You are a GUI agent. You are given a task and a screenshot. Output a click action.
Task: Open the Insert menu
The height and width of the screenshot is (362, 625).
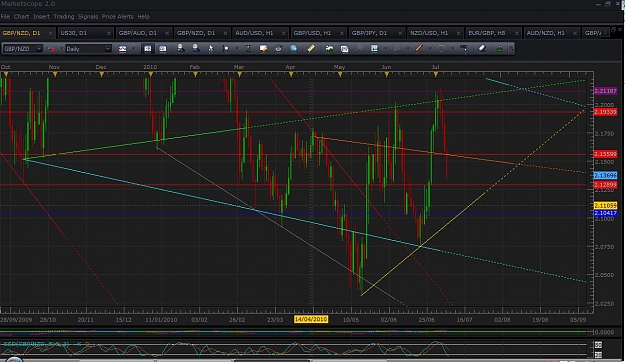tap(41, 16)
